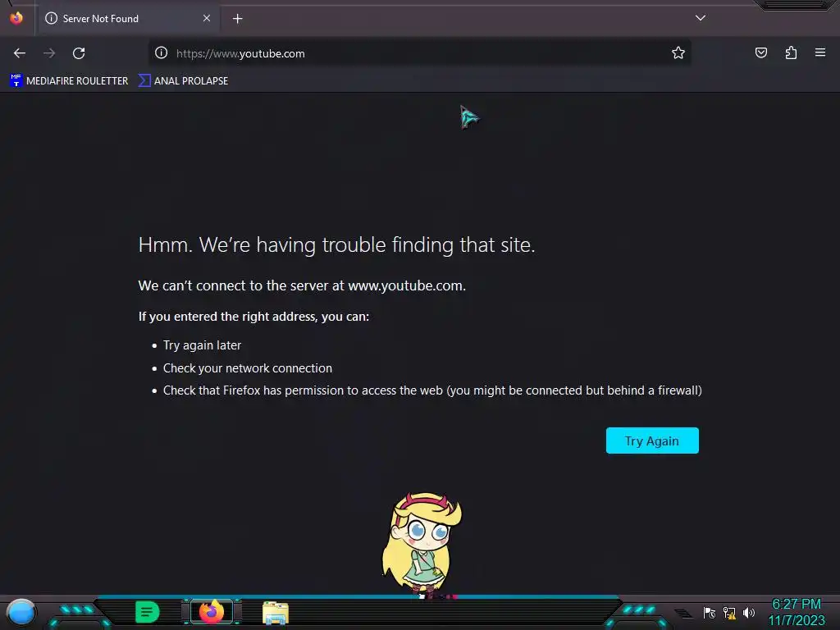Click the 'Check your network connection' text
Image resolution: width=840 pixels, height=630 pixels.
[x=248, y=368]
